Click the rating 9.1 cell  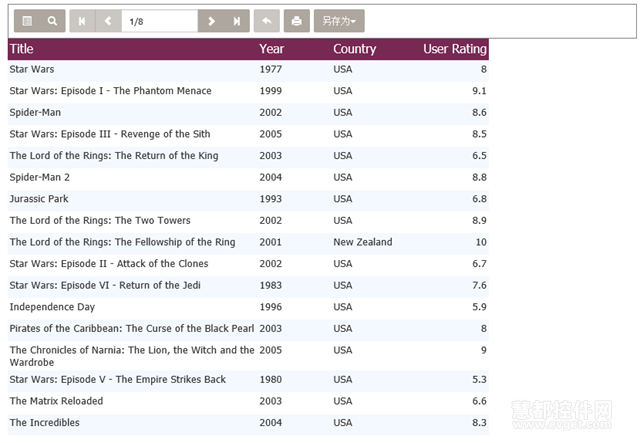(x=479, y=91)
